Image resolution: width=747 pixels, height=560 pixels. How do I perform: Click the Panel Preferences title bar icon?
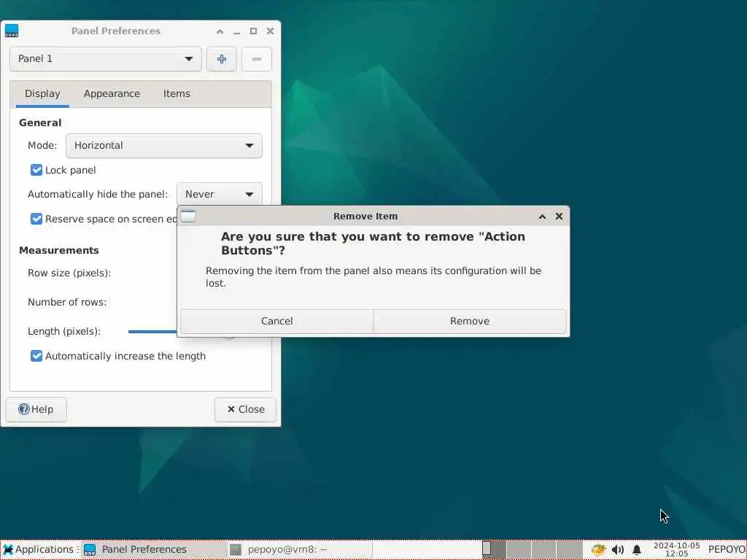(12, 31)
